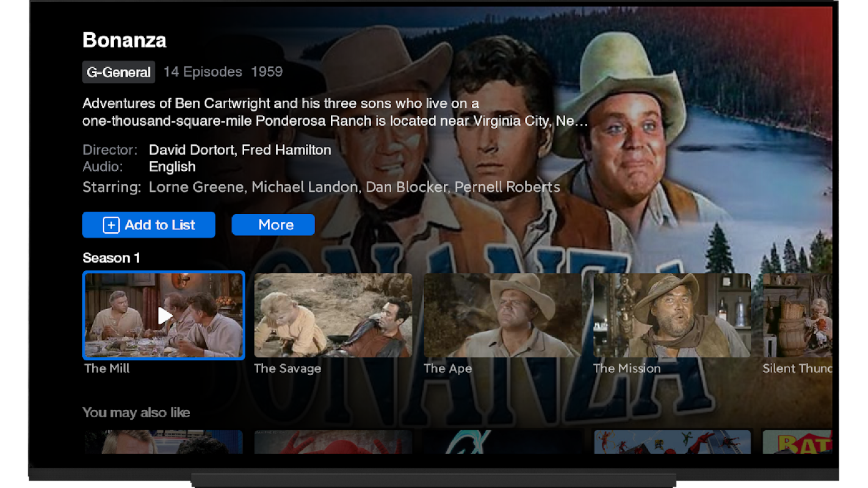This screenshot has height=488, width=868.
Task: Click The Ape episode title
Action: pyautogui.click(x=447, y=368)
